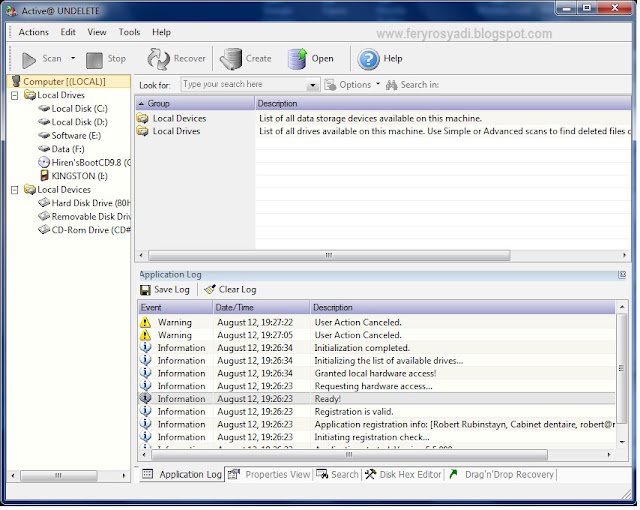The width and height of the screenshot is (640, 510).
Task: Click Clear Log broom icon
Action: 210,290
